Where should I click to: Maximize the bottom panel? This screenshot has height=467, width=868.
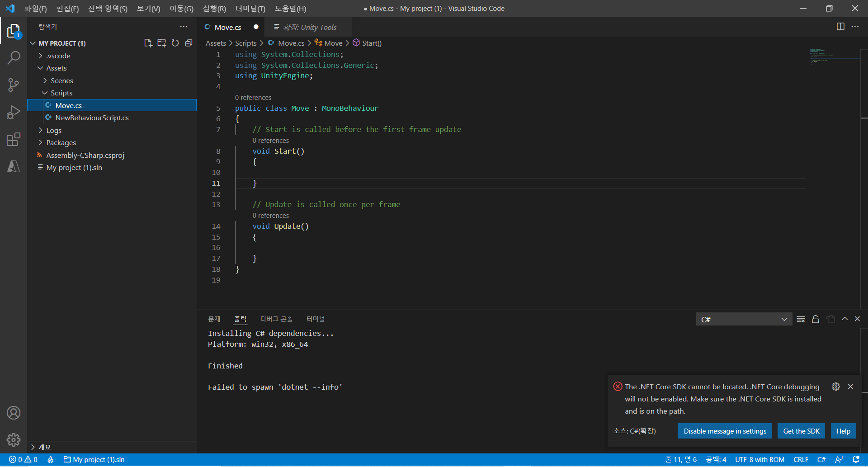844,319
